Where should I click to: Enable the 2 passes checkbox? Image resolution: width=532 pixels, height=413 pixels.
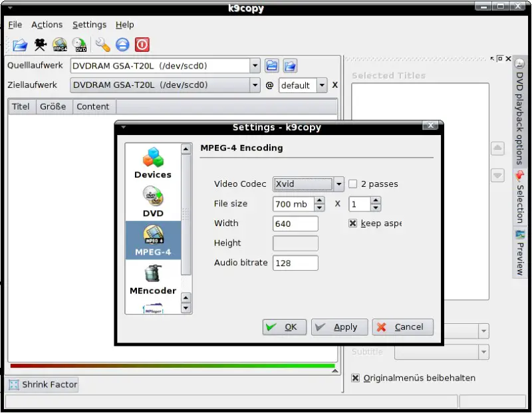[x=353, y=184]
